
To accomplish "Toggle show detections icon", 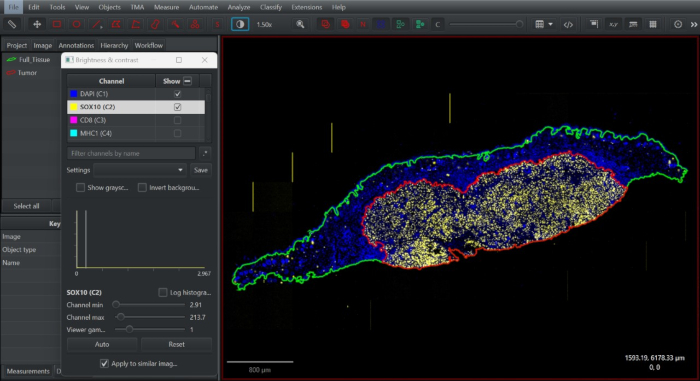I will pyautogui.click(x=400, y=24).
